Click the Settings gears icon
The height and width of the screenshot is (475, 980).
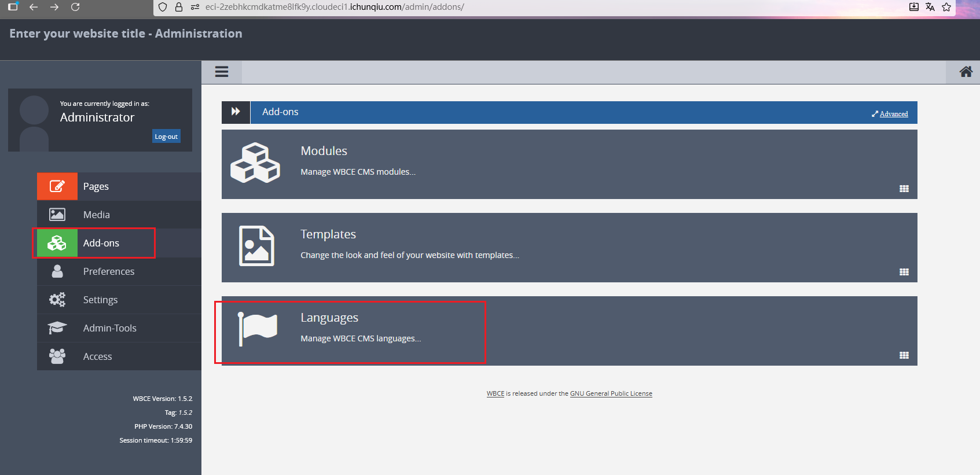pos(57,300)
